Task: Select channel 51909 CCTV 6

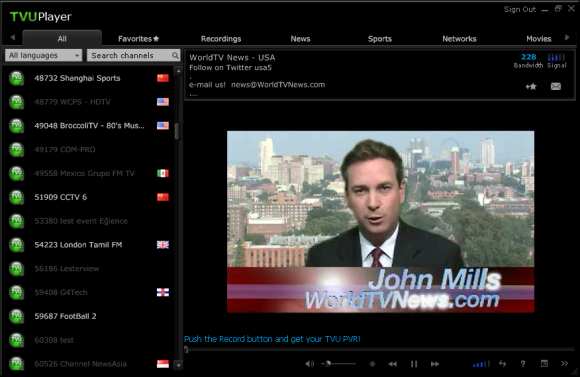Action: (x=89, y=197)
